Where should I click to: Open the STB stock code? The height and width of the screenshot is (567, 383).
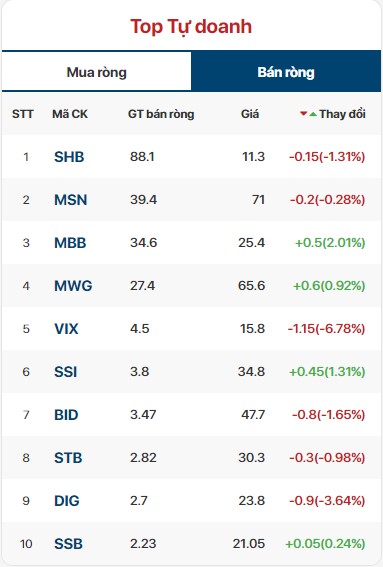(x=68, y=458)
